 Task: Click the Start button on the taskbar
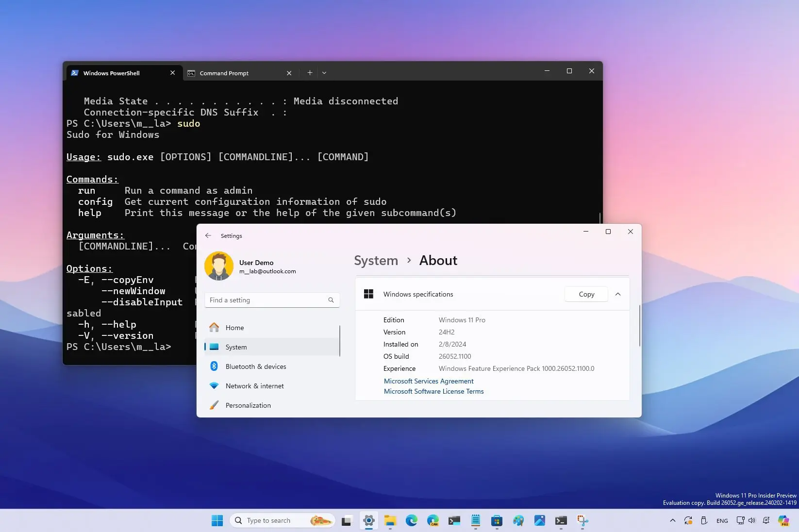(217, 520)
